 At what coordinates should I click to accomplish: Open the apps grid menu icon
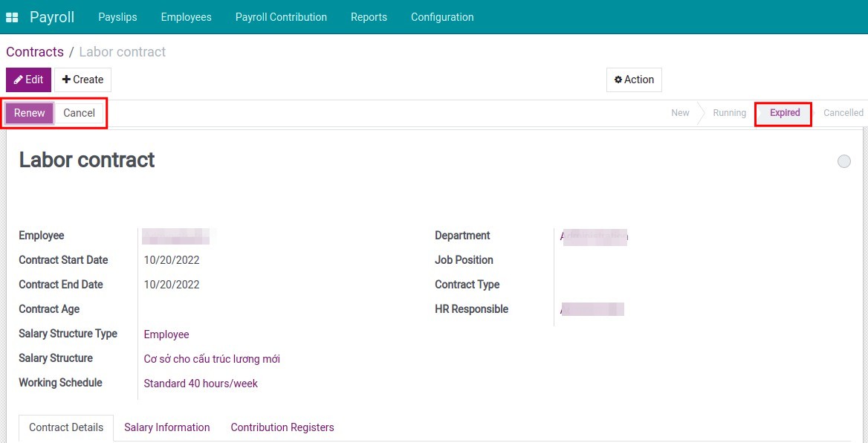(x=12, y=16)
